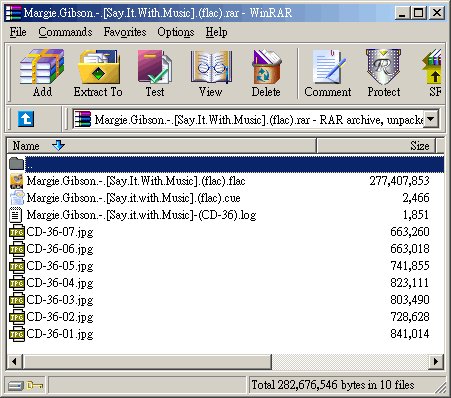This screenshot has width=451, height=398.
Task: Click the drive icon in status bar
Action: [x=16, y=386]
